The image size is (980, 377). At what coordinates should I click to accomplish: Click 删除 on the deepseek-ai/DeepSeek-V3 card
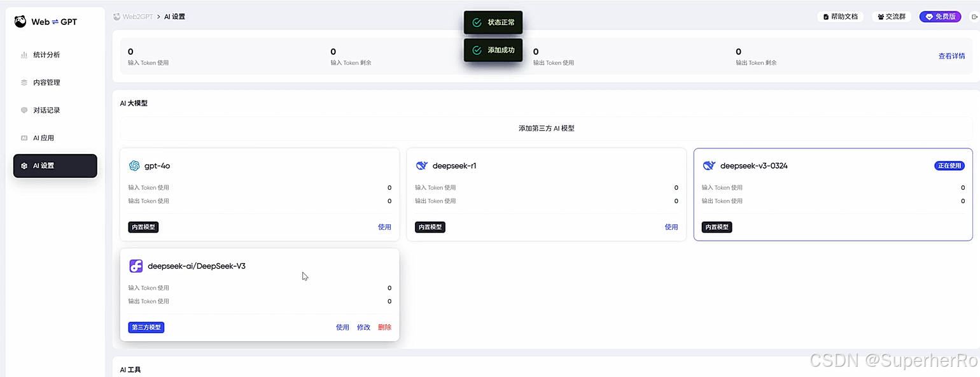click(x=384, y=327)
